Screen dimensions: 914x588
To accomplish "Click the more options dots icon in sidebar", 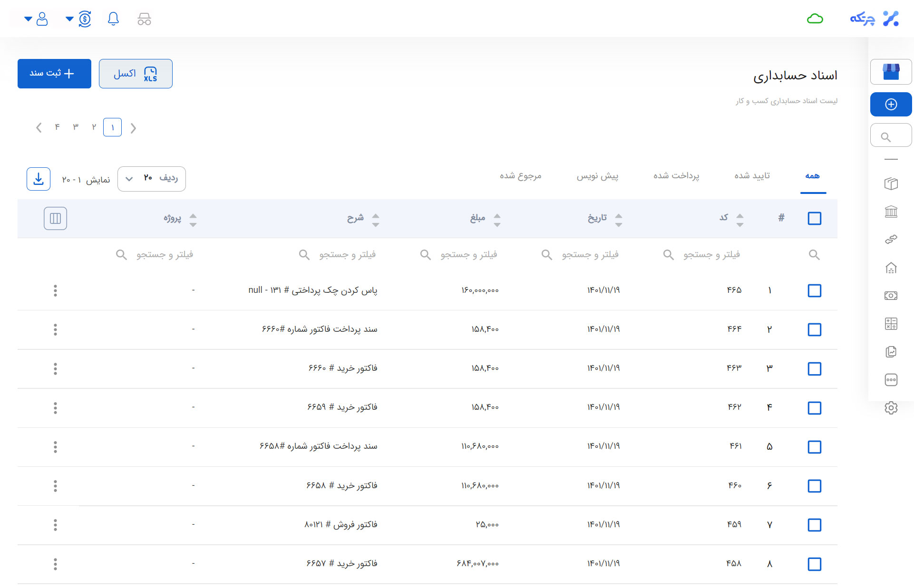I will [891, 380].
